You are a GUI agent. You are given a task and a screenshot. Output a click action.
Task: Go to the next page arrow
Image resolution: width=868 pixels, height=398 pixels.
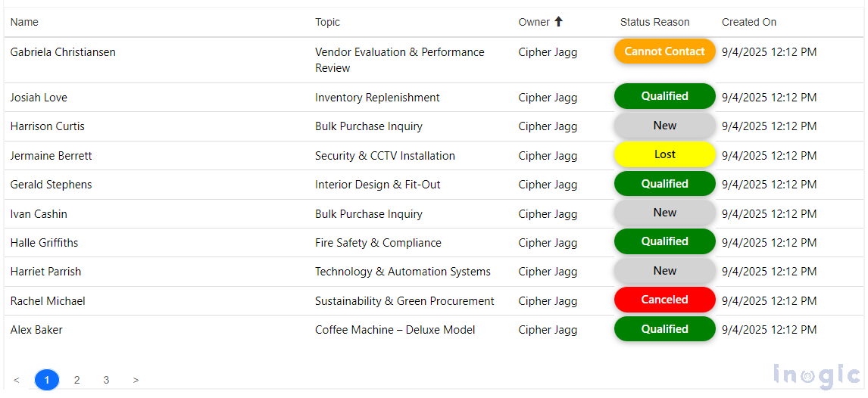(x=136, y=380)
